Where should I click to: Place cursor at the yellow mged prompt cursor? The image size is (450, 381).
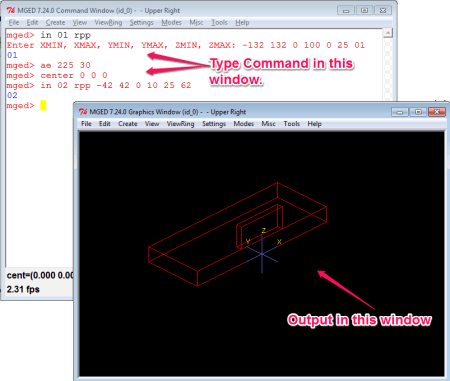(x=43, y=106)
